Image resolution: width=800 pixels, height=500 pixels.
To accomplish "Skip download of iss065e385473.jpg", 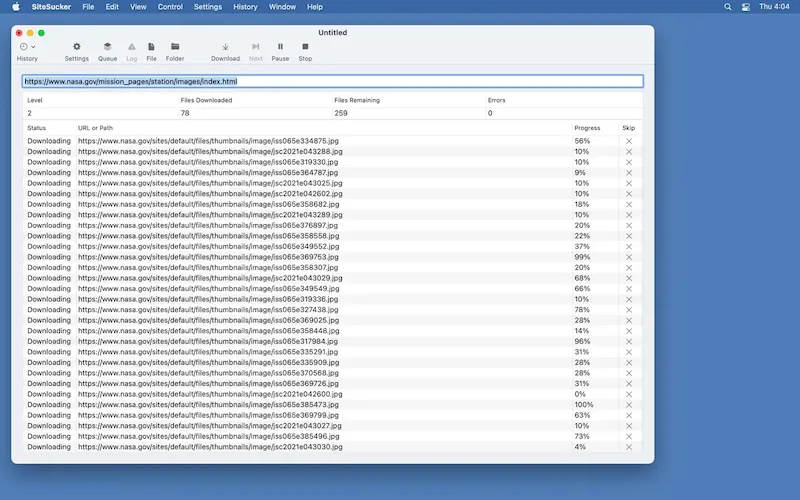I will click(x=629, y=405).
